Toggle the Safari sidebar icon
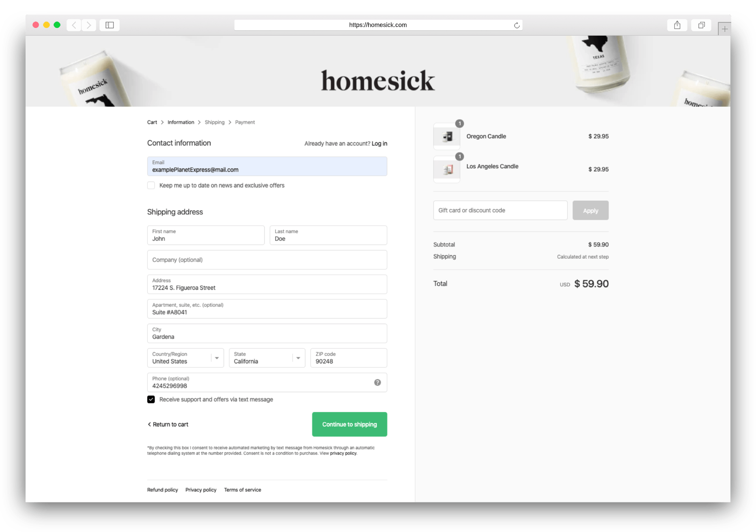 (x=110, y=25)
